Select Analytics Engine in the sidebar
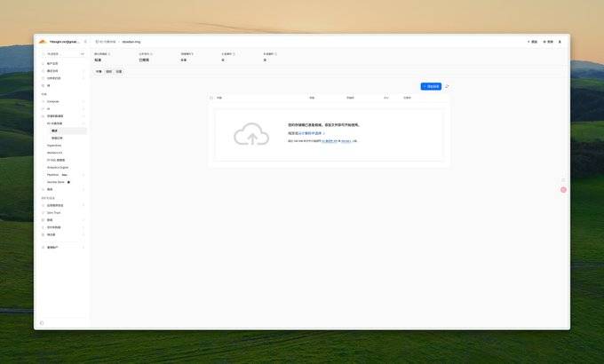This screenshot has height=364, width=604. pos(58,167)
